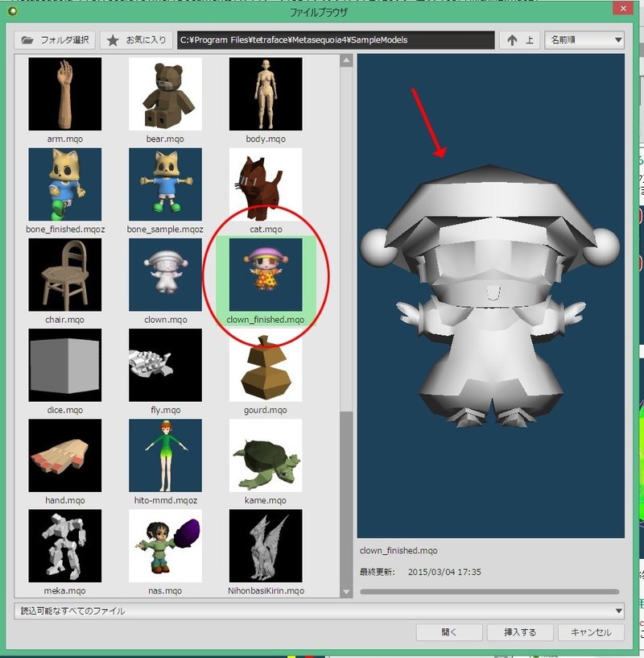Select the chair.mqo model thumbnail

pos(64,274)
